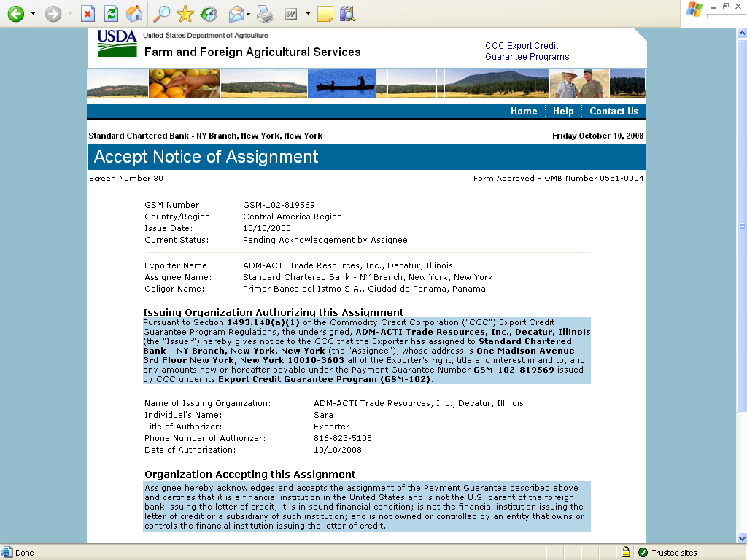Click Farm and Foreign Agricultural Services title
747x560 pixels.
pyautogui.click(x=252, y=52)
